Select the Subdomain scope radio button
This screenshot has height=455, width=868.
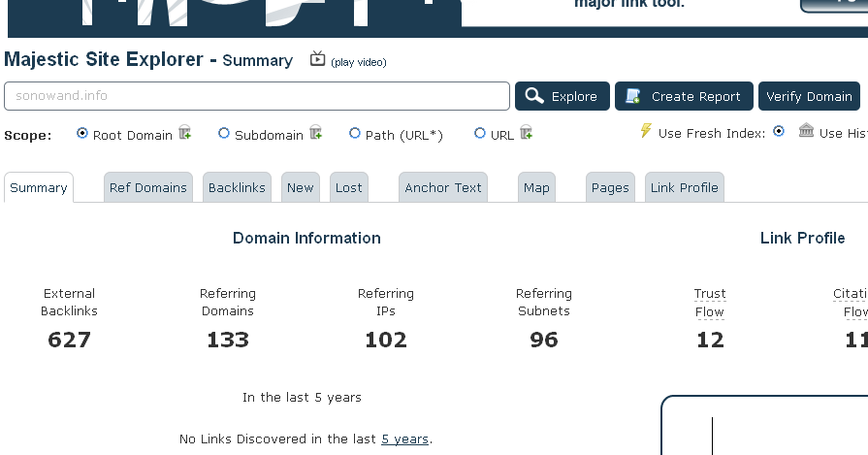(224, 134)
